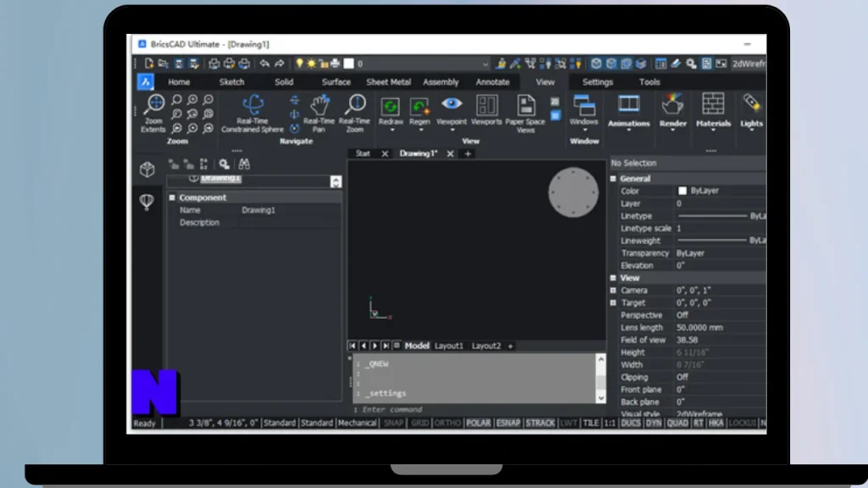Click the Redo arrow

click(x=280, y=64)
